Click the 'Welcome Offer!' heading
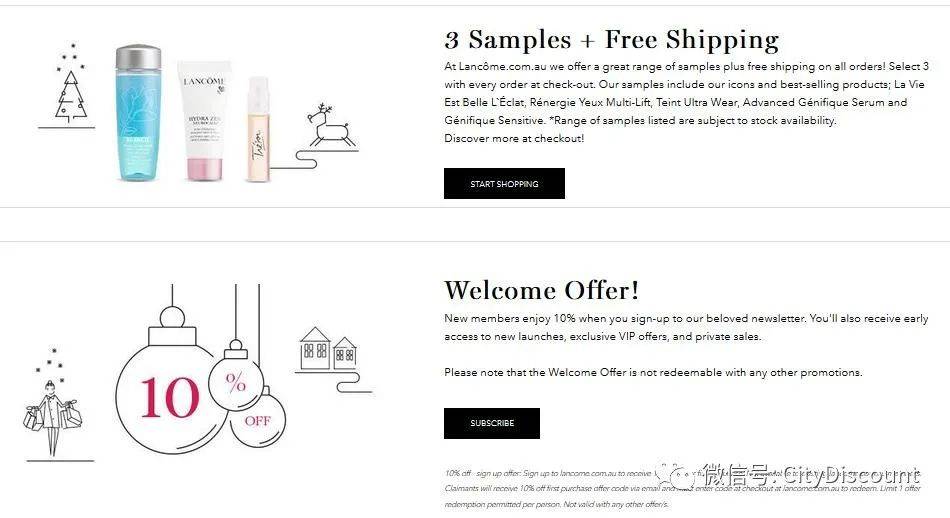Screen dimensions: 950x518 [x=541, y=290]
